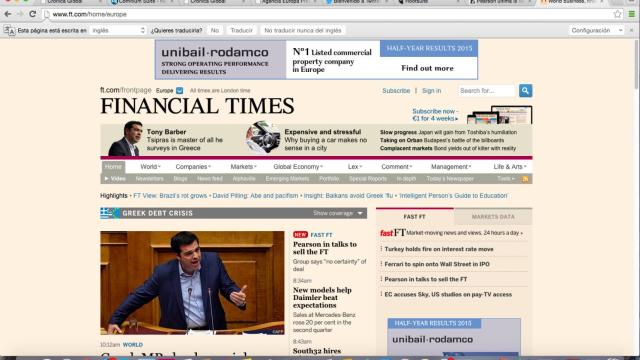Click the browser back arrow
Viewport: 640px width, 360px height.
pyautogui.click(x=7, y=14)
